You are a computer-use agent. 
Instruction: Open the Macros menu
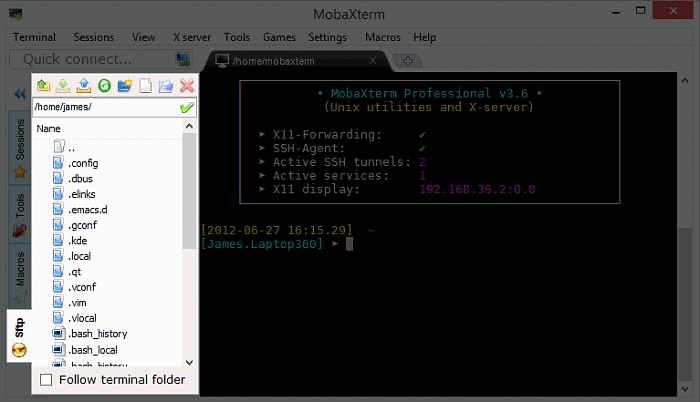(x=383, y=38)
